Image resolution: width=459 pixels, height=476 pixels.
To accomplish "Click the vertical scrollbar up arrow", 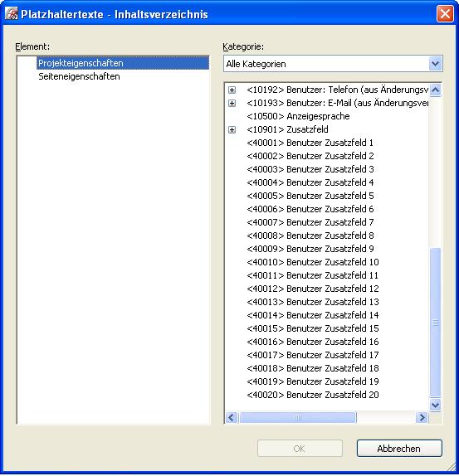I will [435, 90].
